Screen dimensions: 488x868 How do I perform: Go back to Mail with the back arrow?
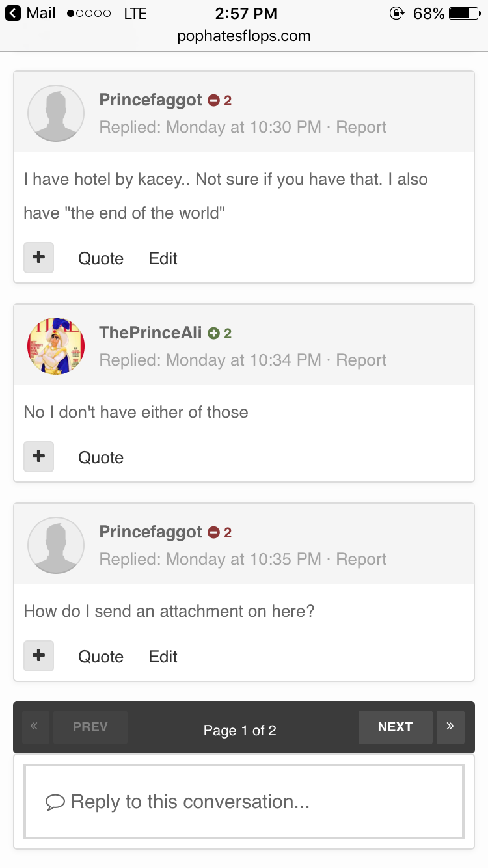coord(13,13)
